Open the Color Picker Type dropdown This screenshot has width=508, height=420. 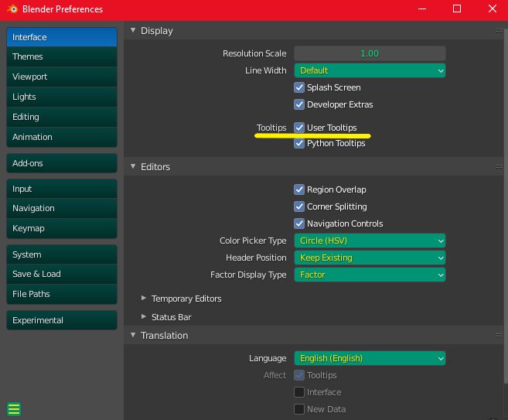point(370,241)
